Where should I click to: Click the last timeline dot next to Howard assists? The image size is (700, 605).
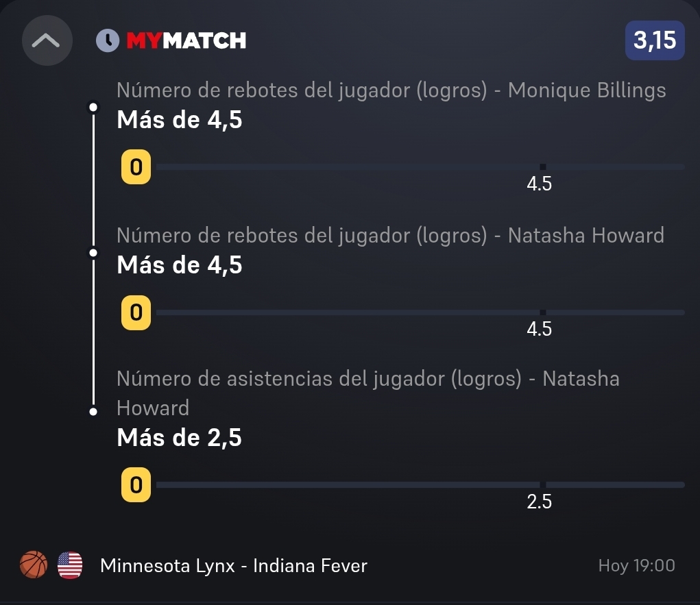pyautogui.click(x=93, y=412)
